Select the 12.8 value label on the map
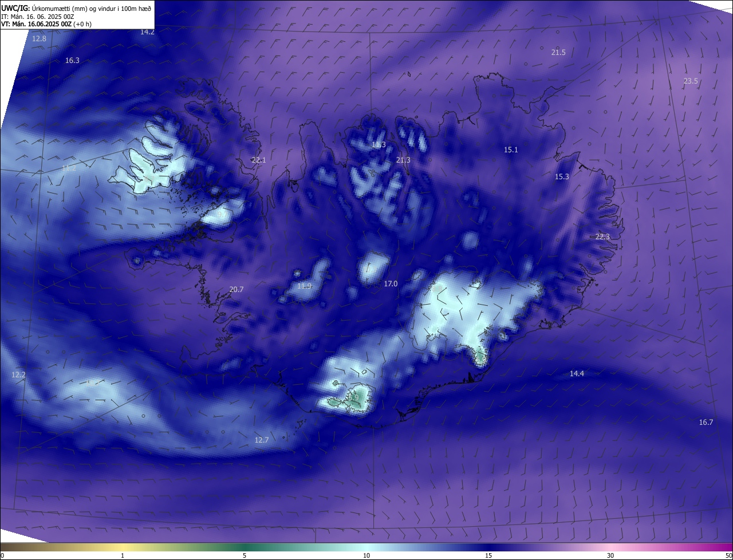733x560 pixels. [39, 38]
